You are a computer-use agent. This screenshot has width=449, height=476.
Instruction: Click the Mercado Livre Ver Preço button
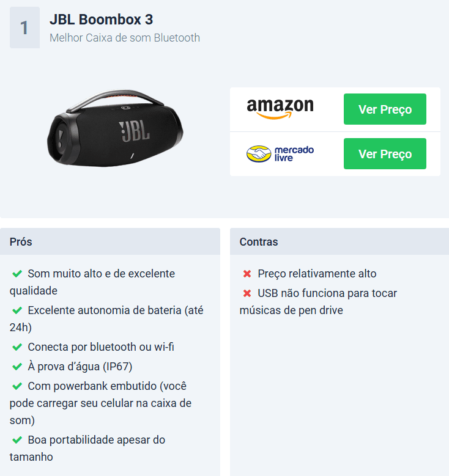tap(385, 153)
